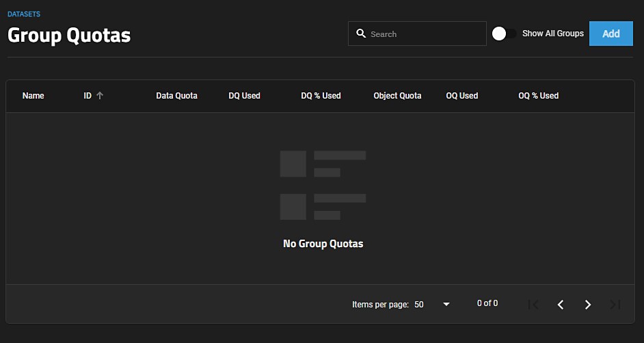
Task: Open the Datasets breadcrumb link
Action: tap(24, 14)
